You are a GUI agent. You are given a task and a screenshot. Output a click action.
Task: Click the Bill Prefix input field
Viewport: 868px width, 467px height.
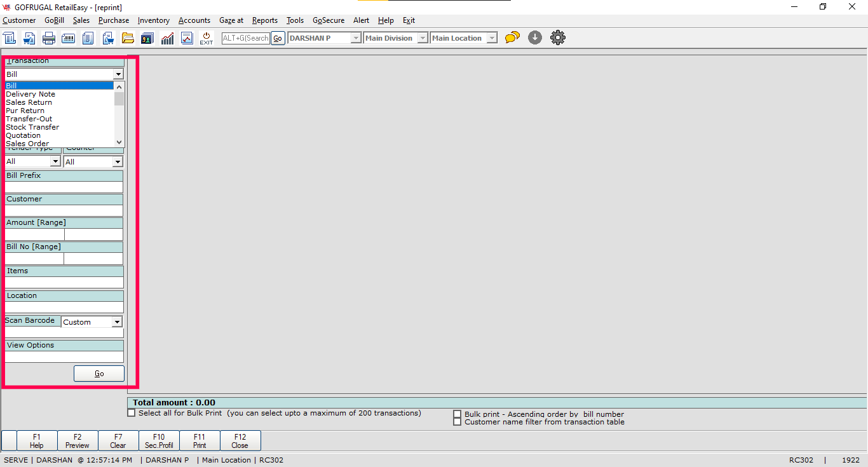64,187
